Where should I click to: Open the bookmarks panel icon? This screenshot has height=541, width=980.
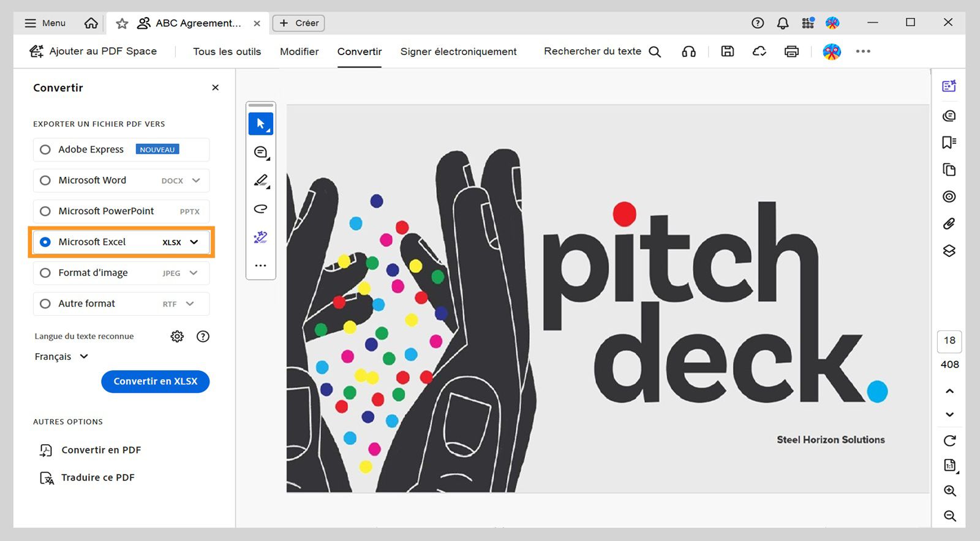949,143
